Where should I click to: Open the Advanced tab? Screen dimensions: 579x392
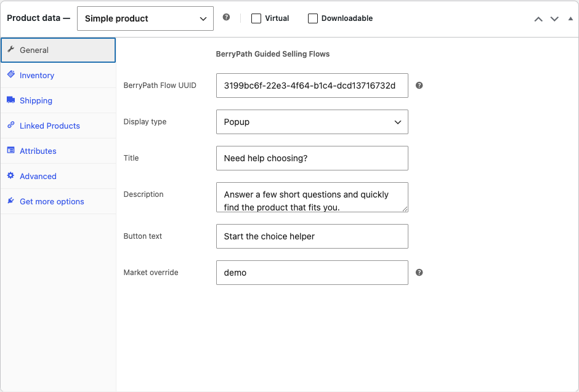point(59,176)
